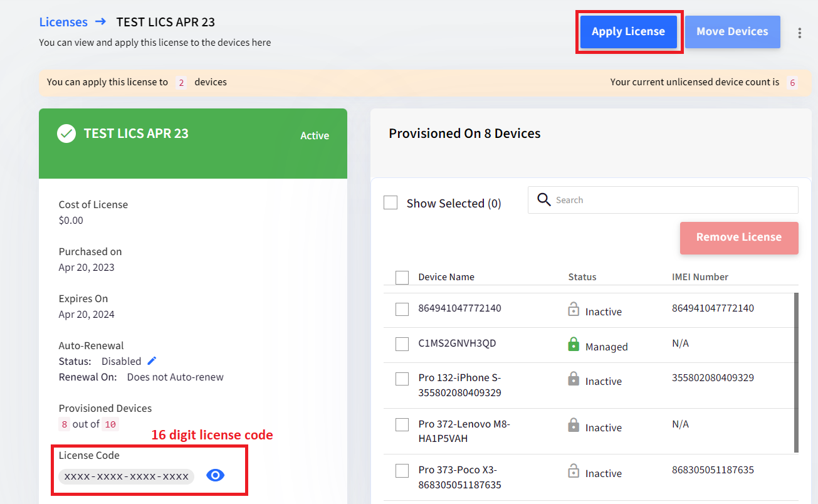Click the lock icon for Pro 132-iPhone S

(x=574, y=379)
